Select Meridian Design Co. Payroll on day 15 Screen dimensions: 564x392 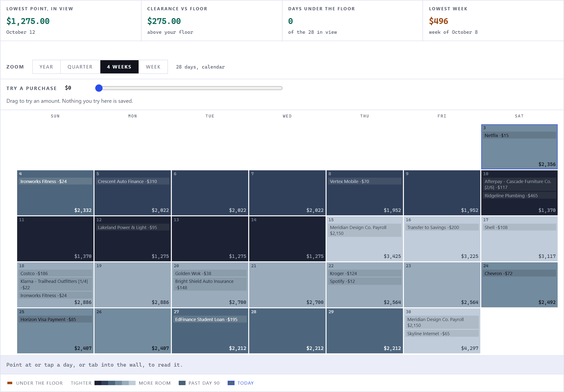pos(364,230)
